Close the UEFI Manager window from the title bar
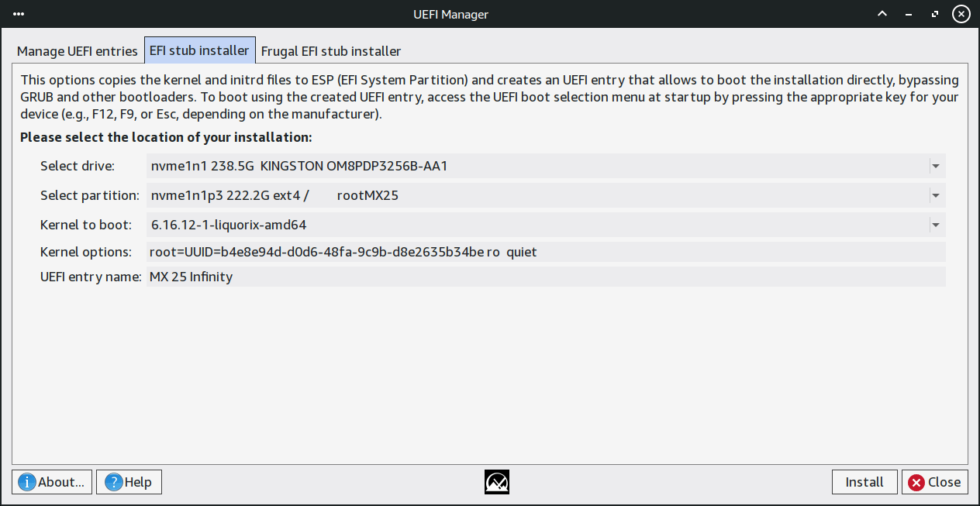 961,14
